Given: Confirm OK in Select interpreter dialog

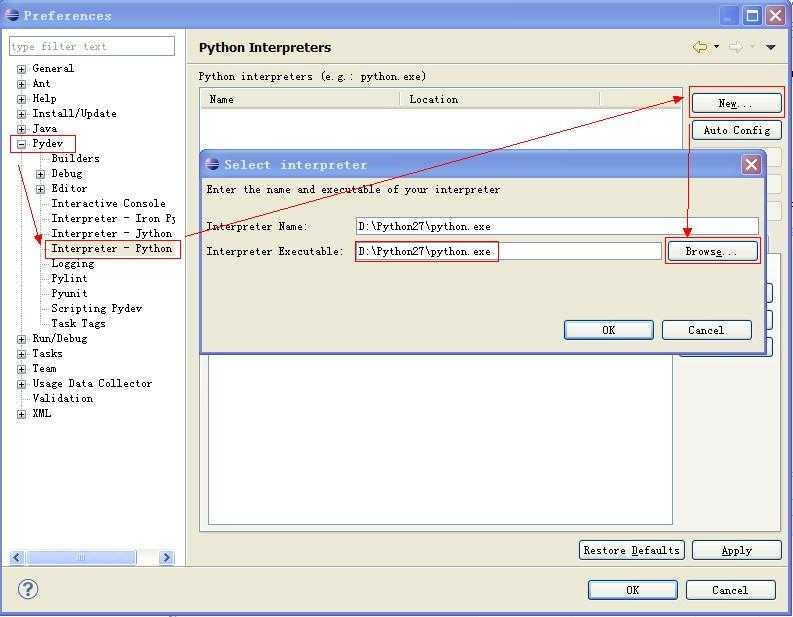Looking at the screenshot, I should click(608, 330).
